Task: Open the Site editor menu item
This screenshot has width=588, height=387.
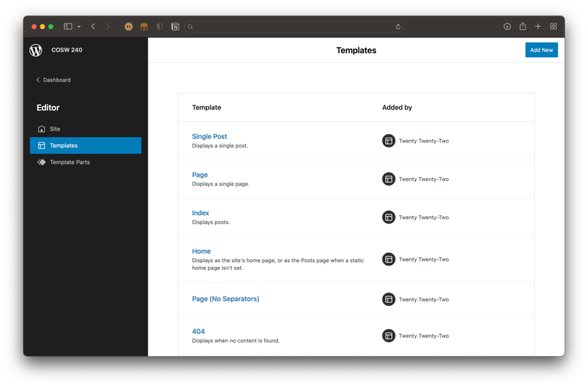Action: [x=86, y=129]
